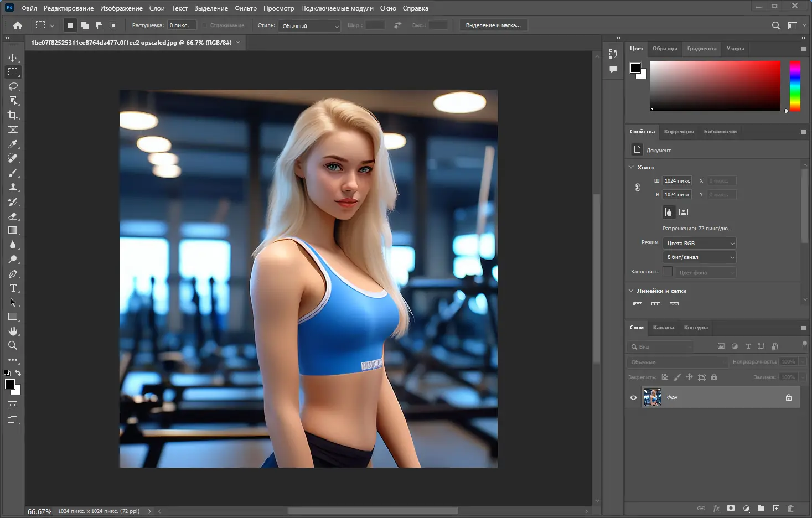Hide the Фон layer visibility
Image resolution: width=812 pixels, height=518 pixels.
[633, 397]
